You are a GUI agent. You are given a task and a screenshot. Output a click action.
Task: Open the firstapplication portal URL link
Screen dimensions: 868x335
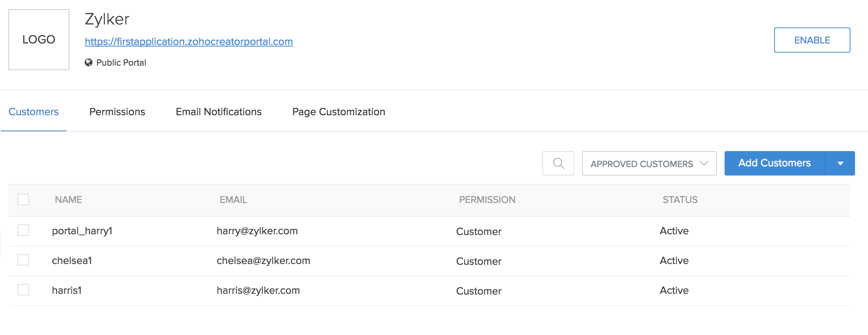click(x=188, y=42)
